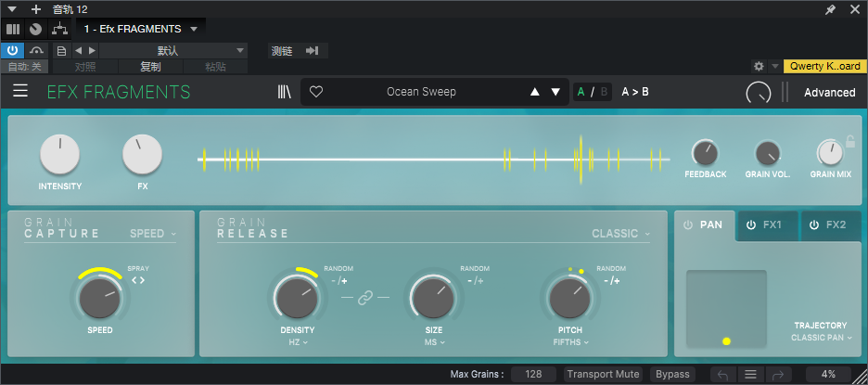868x385 pixels.
Task: Click the link icon between Density and Size
Action: [x=365, y=298]
